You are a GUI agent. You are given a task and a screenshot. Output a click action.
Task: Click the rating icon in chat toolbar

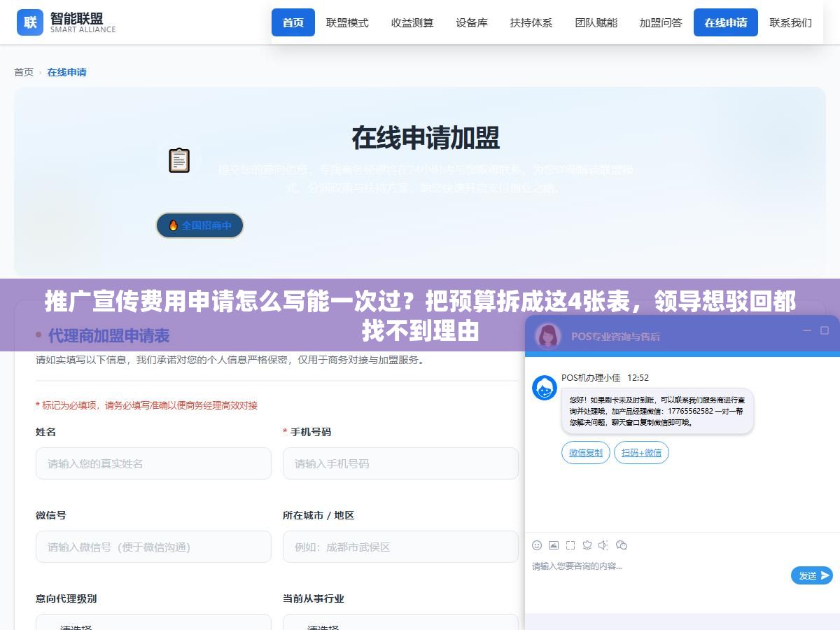587,545
